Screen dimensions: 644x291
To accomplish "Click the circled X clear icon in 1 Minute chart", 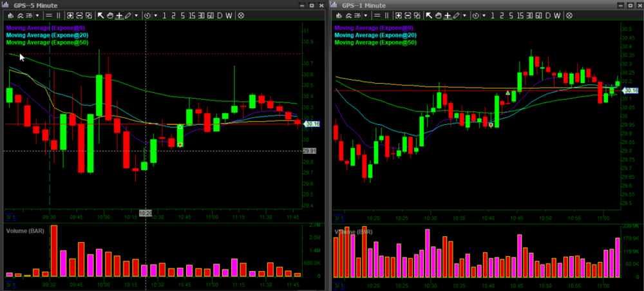I will coord(569,14).
